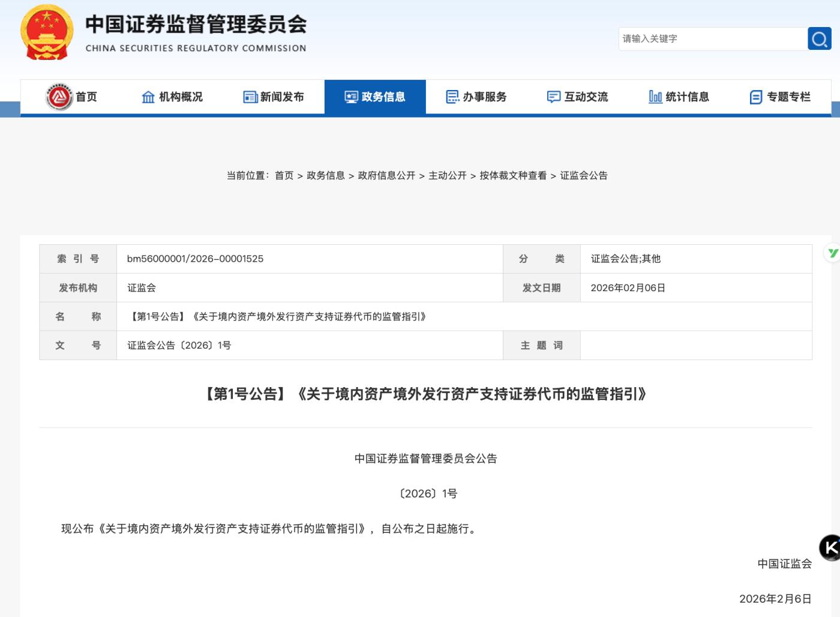
Task: Click the 机构概况 building icon
Action: coord(148,97)
